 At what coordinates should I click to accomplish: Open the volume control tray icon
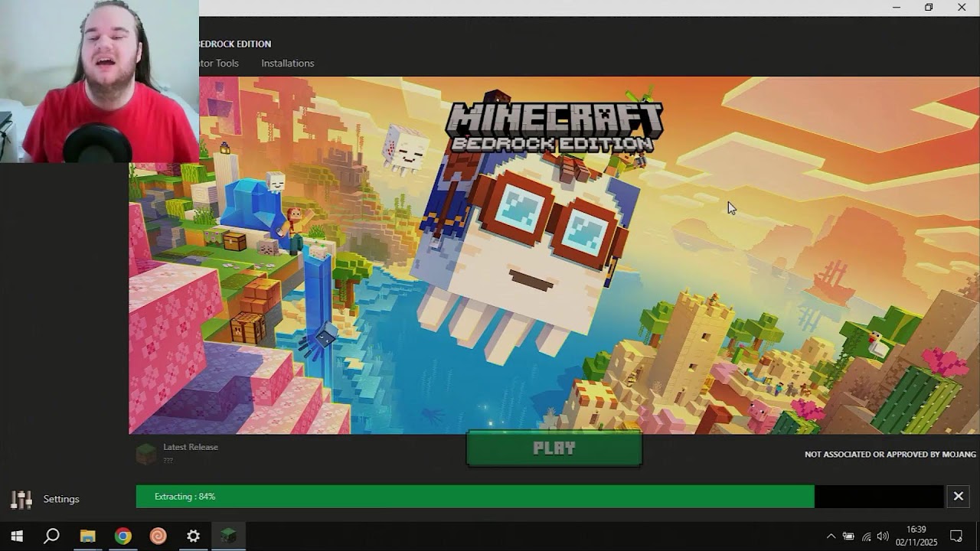[883, 536]
